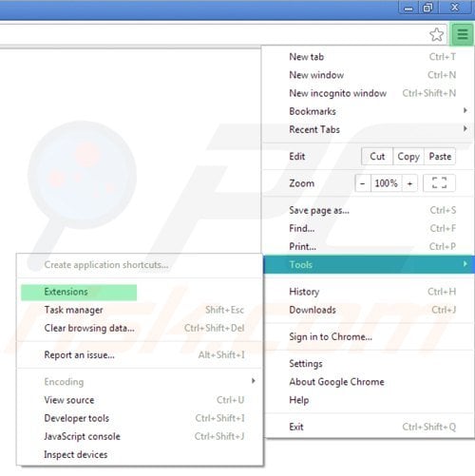This screenshot has height=476, width=475.
Task: Open Downloads from the menu
Action: click(370, 310)
